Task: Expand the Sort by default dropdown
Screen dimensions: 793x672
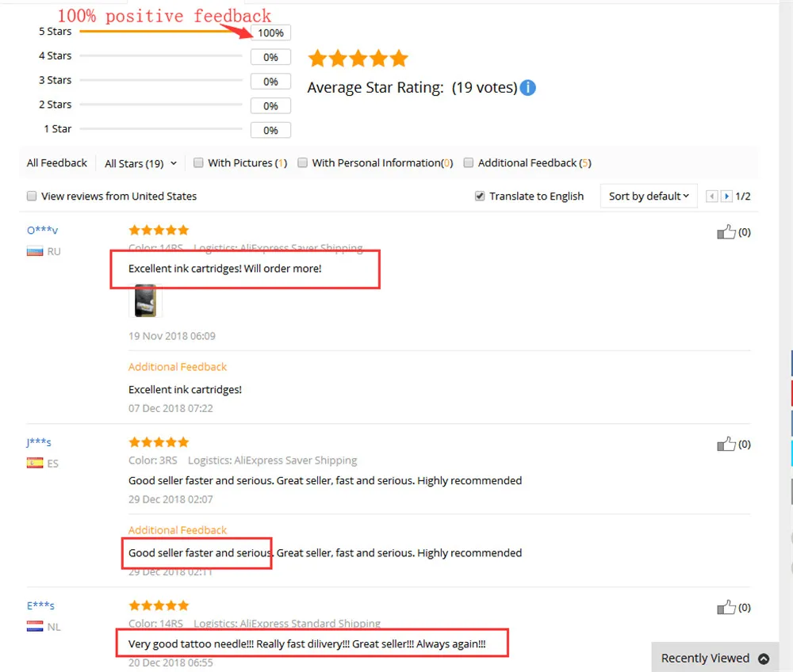Action: (x=649, y=196)
